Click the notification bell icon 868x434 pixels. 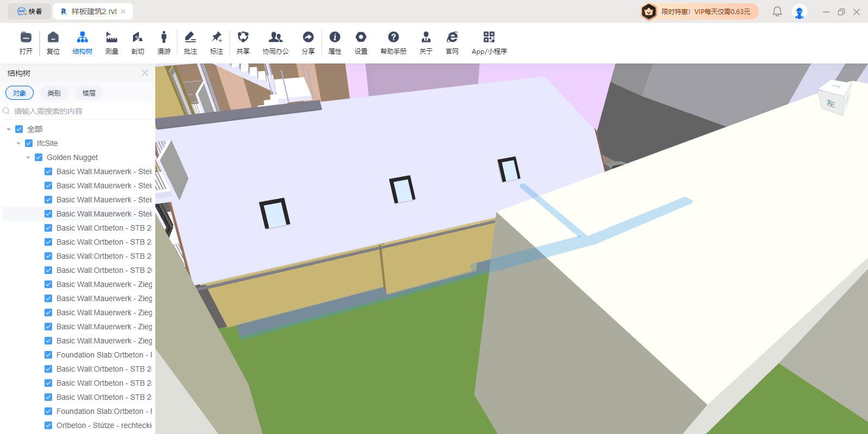777,11
